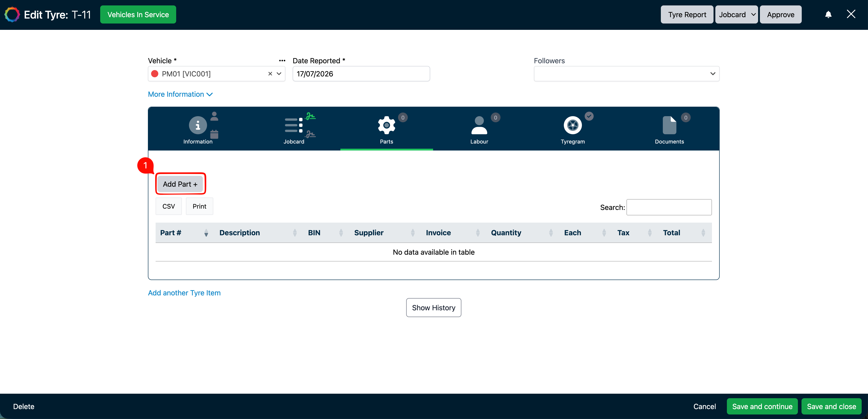Click Show History button

(x=434, y=308)
